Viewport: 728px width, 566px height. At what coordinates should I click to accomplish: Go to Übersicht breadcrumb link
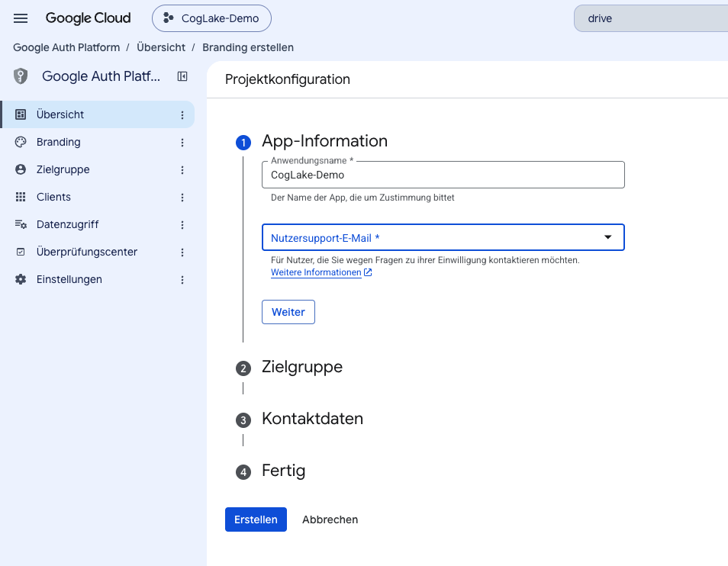coord(161,47)
